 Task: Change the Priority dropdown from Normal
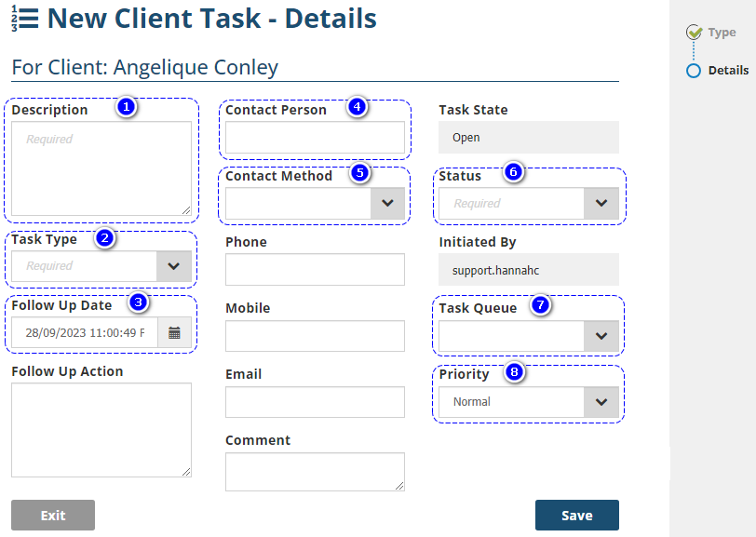tap(601, 402)
